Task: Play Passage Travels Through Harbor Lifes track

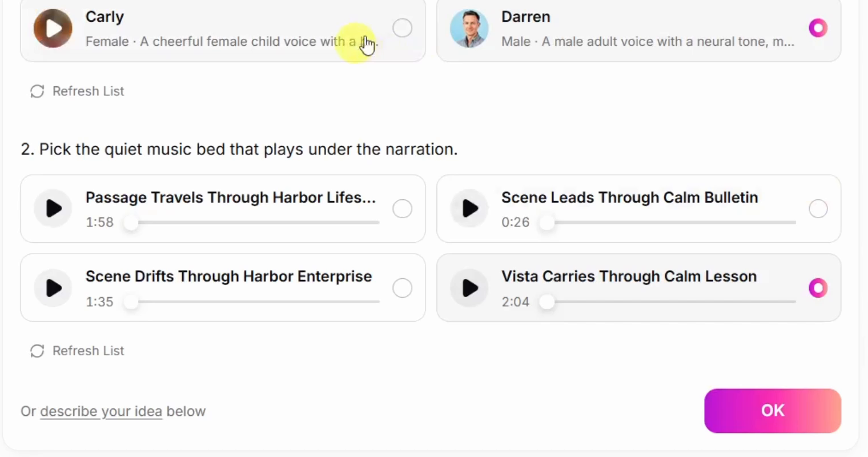Action: [53, 209]
